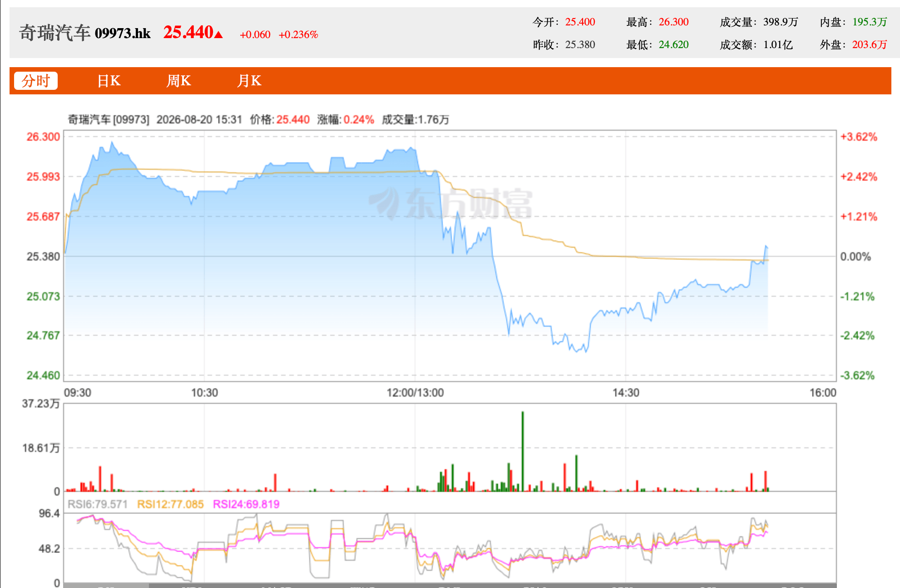Click the 最高 high value in the header
This screenshot has width=900, height=588.
pyautogui.click(x=674, y=22)
